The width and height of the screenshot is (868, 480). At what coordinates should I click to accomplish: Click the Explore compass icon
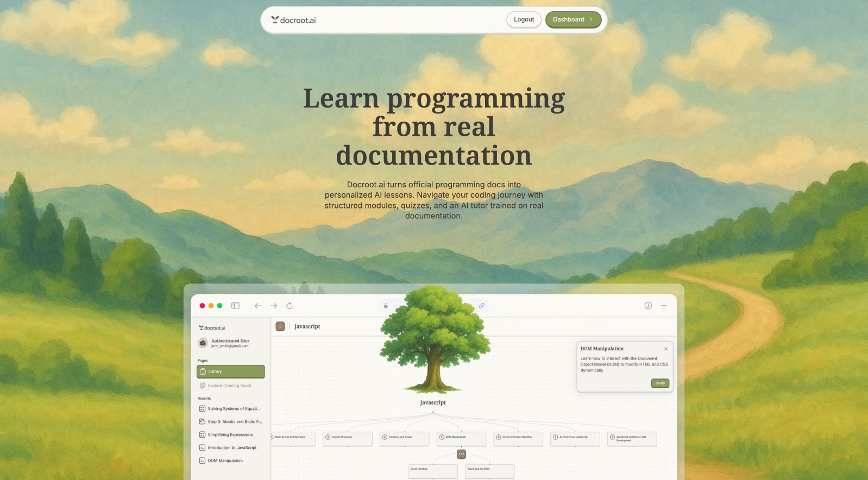click(x=203, y=386)
